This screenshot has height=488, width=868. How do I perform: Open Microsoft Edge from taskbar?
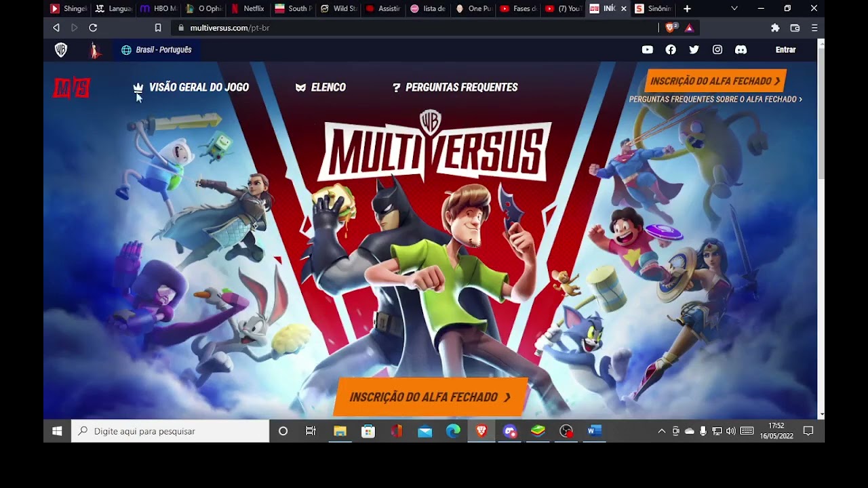453,431
